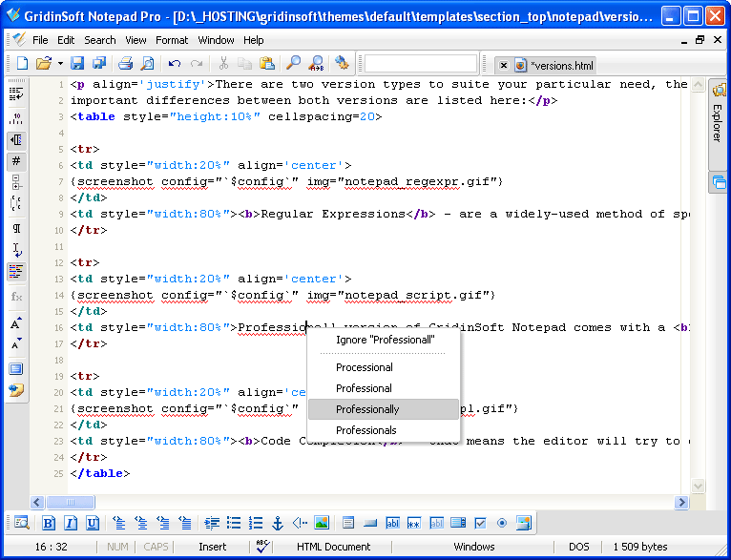Create a new document with toolbar icon
This screenshot has height=560, width=731.
[x=21, y=63]
